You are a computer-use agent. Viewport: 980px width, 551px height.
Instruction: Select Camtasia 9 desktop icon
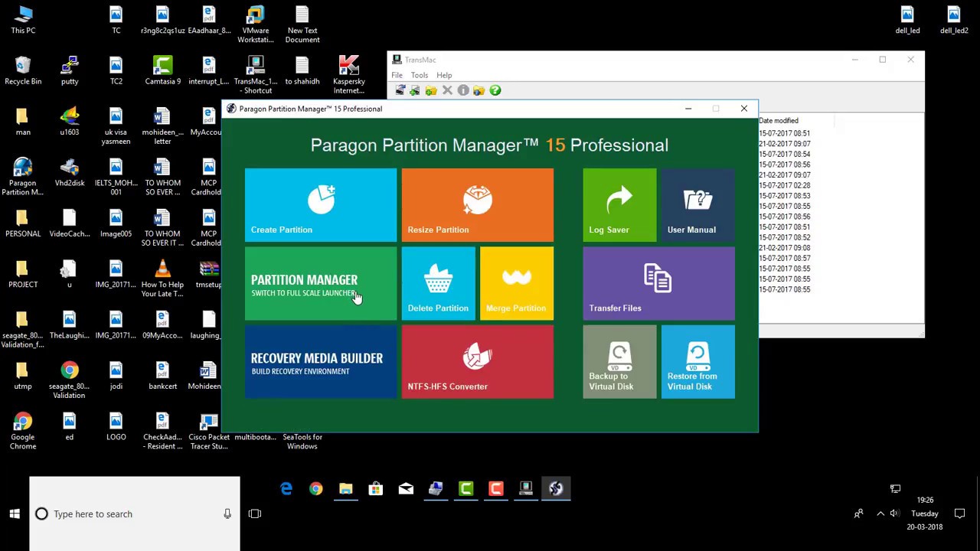click(162, 71)
